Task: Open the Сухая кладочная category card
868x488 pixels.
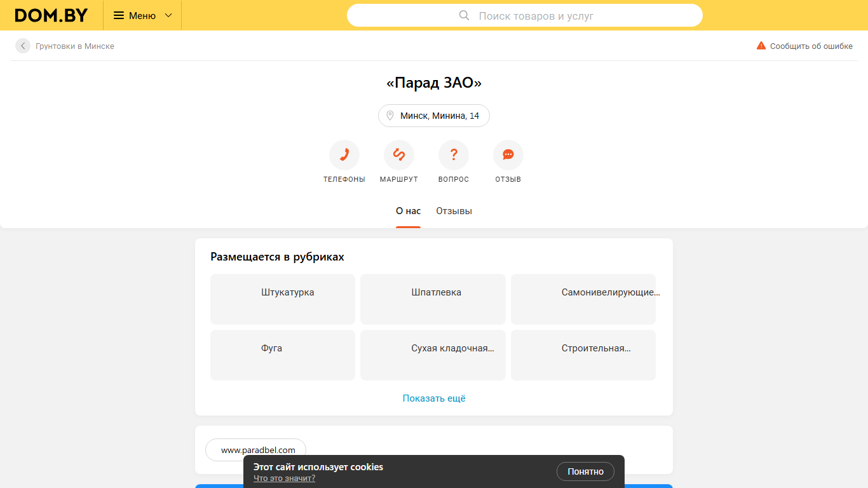Action: [x=433, y=355]
